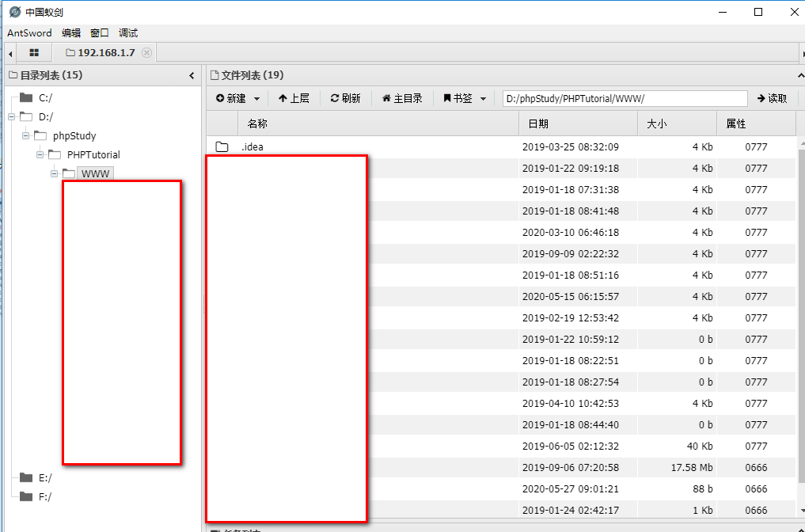This screenshot has height=532, width=805.
Task: Sort by 名称 column header
Action: coord(378,123)
